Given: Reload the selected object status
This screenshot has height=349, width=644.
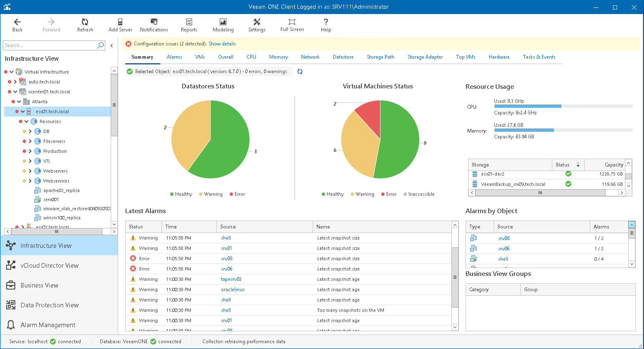Looking at the screenshot, I should tap(300, 71).
